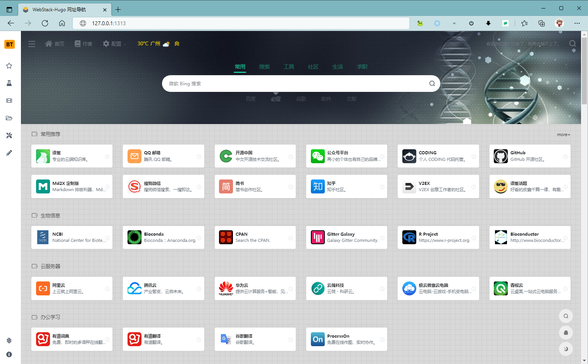
Task: Expand the 配置 dropdown menu
Action: tap(115, 44)
